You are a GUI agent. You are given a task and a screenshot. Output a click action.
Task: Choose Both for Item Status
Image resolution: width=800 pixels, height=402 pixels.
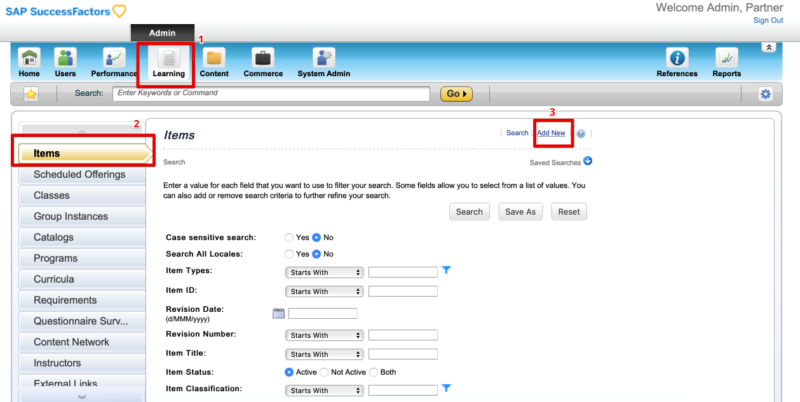pos(374,372)
